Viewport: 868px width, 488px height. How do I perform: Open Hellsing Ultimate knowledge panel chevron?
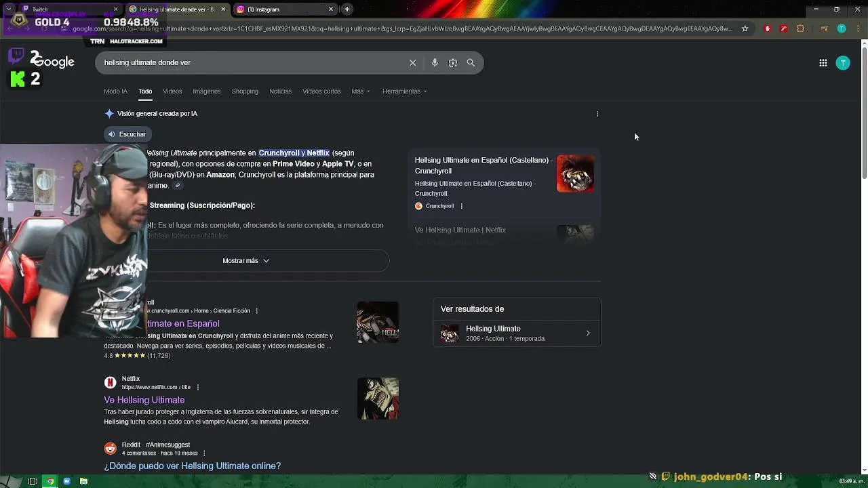point(588,333)
